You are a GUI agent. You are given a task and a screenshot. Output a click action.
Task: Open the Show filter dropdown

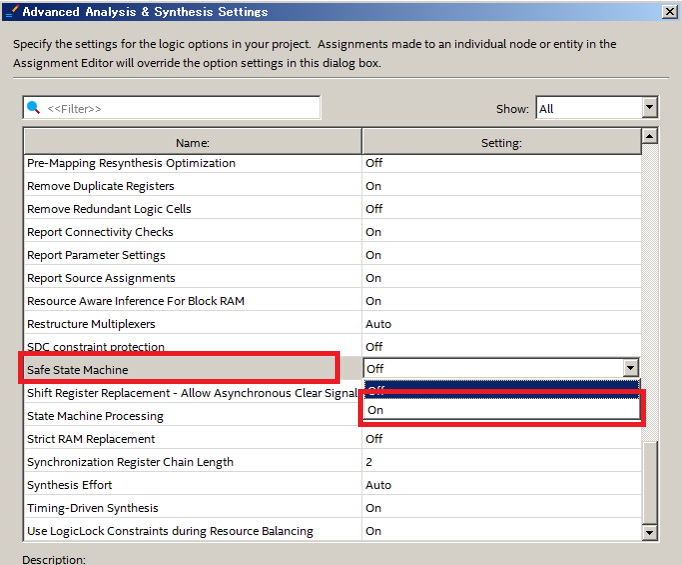(x=649, y=108)
